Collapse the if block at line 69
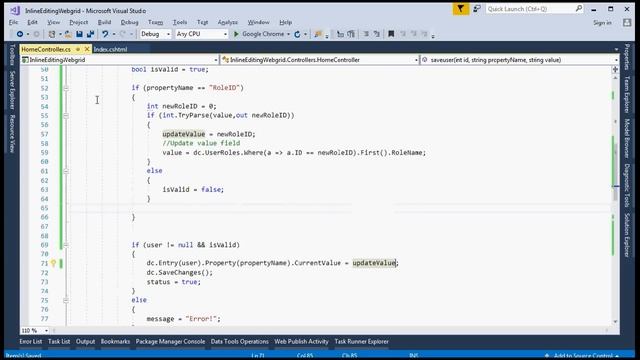The height and width of the screenshot is (360, 640). [66, 245]
